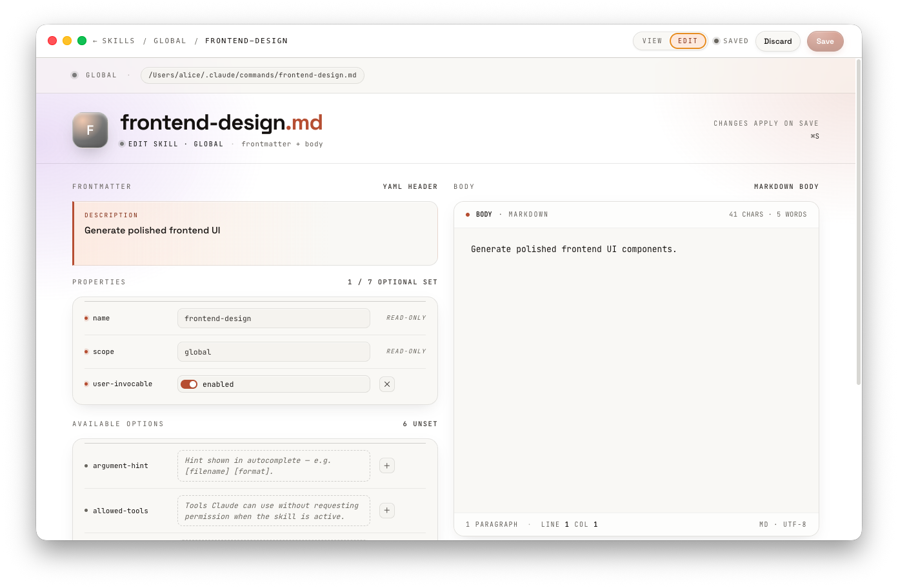Viewport: 898px width, 588px height.
Task: Click the argument-hint option label
Action: click(x=121, y=465)
